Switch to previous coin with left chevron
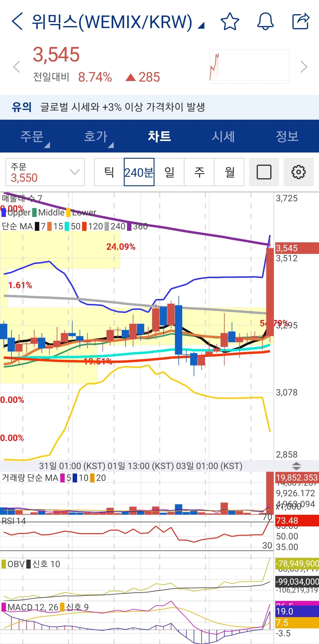Screen dimensions: 319x644 coord(17,67)
